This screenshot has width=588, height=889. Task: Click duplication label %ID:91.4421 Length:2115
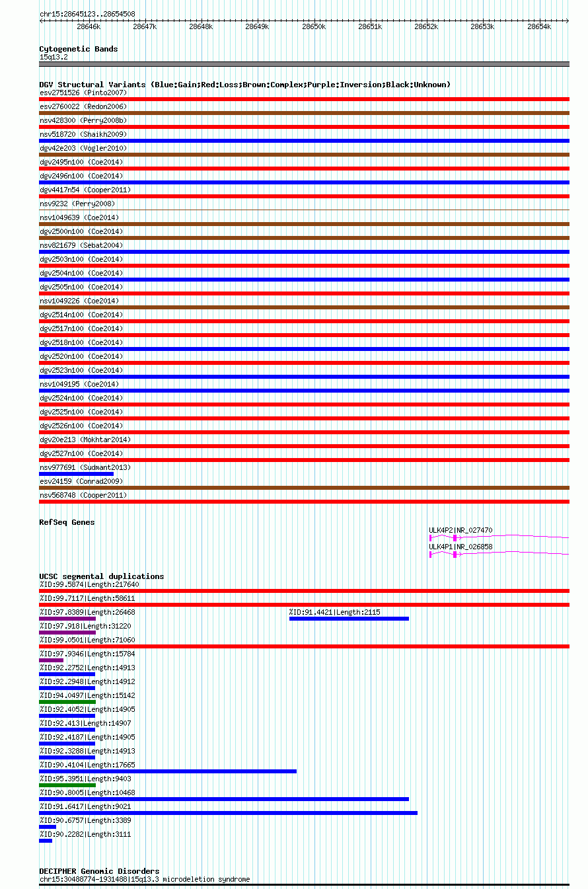coord(334,612)
